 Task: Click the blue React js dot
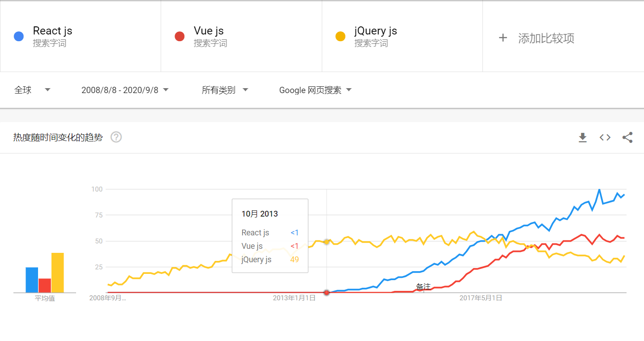(x=19, y=36)
